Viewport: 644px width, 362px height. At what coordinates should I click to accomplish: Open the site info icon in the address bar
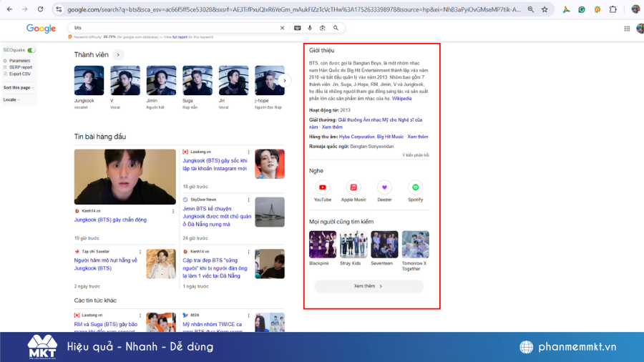(59, 9)
